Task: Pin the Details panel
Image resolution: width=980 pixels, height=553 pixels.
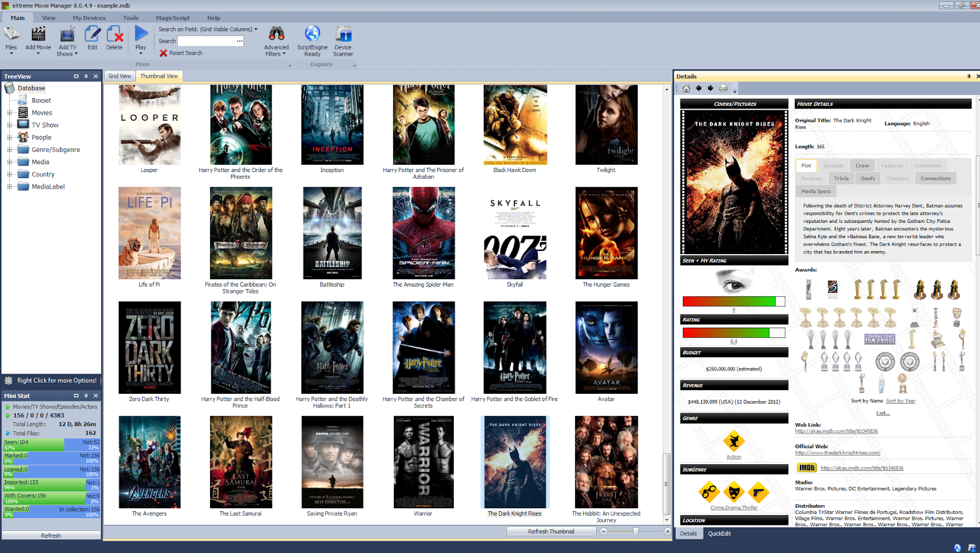Action: pyautogui.click(x=969, y=77)
